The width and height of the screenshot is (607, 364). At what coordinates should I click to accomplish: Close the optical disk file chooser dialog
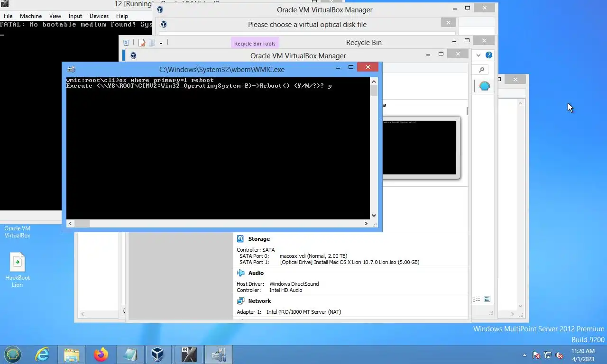coord(449,22)
